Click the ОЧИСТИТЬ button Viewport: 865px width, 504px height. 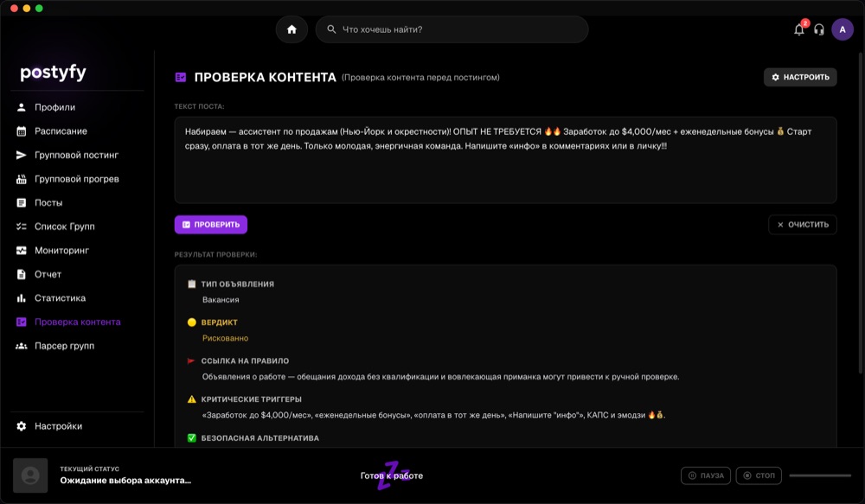[x=802, y=225]
